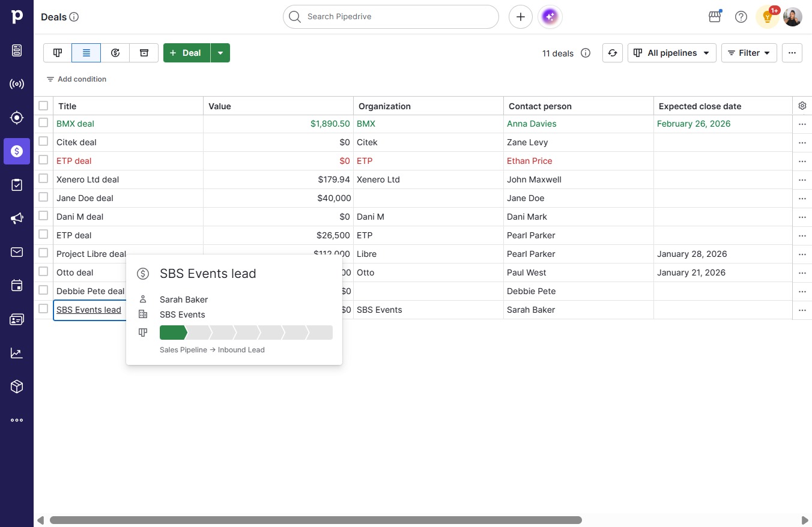This screenshot has height=527, width=812.
Task: Open Deals dollar icon in sidebar
Action: pyautogui.click(x=17, y=151)
